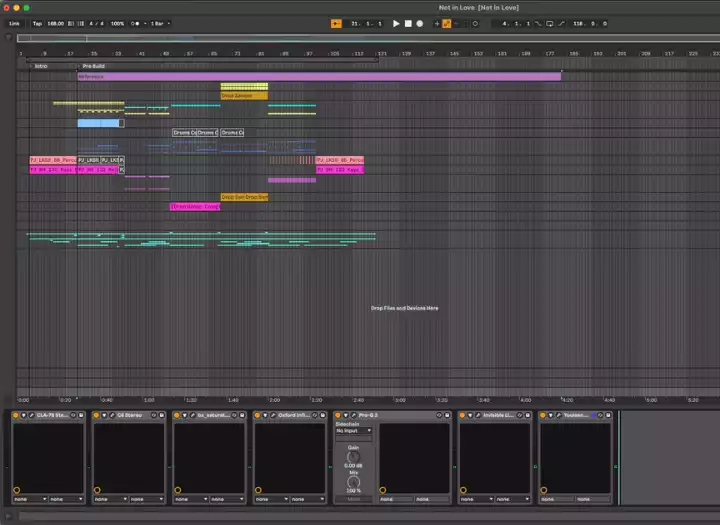The height and width of the screenshot is (525, 720).
Task: Toggle the orange Follow playback button
Action: click(336, 23)
